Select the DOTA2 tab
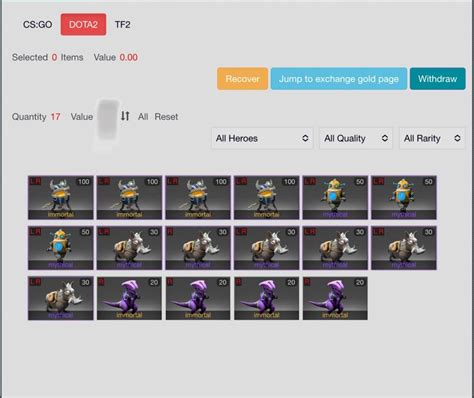The image size is (474, 398). (83, 24)
